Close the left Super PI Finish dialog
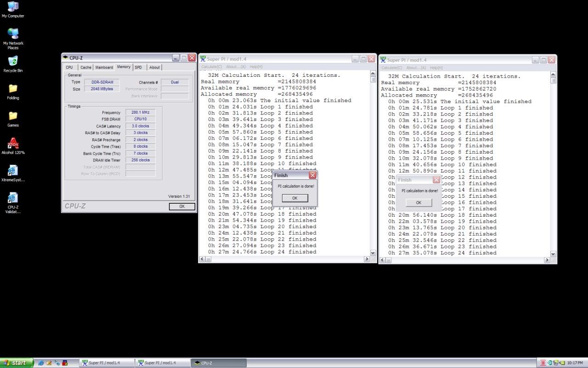This screenshot has height=368, width=588. click(x=312, y=175)
